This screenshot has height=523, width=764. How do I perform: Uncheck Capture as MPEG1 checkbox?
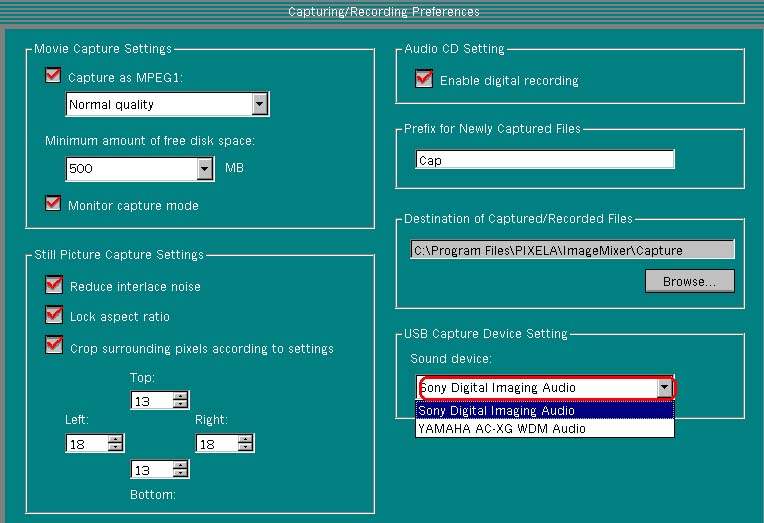53,76
